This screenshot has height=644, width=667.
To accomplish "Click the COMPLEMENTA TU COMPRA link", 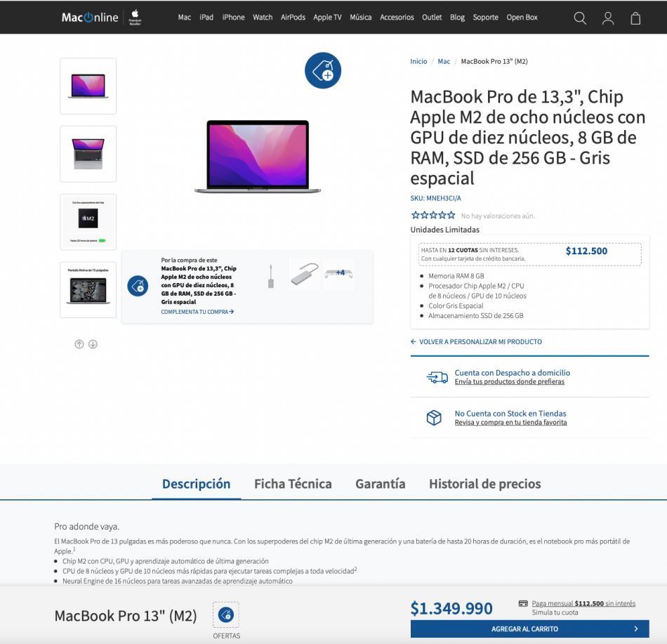I will tap(197, 312).
